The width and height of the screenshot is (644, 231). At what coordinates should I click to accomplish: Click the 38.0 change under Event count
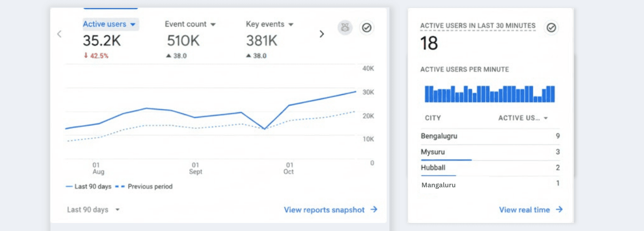[x=176, y=56]
